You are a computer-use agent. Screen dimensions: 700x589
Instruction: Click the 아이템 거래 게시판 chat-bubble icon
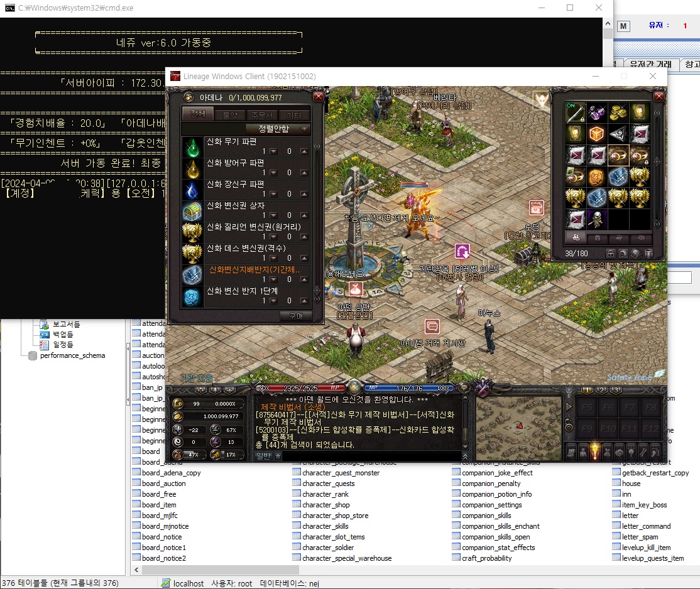[x=432, y=327]
